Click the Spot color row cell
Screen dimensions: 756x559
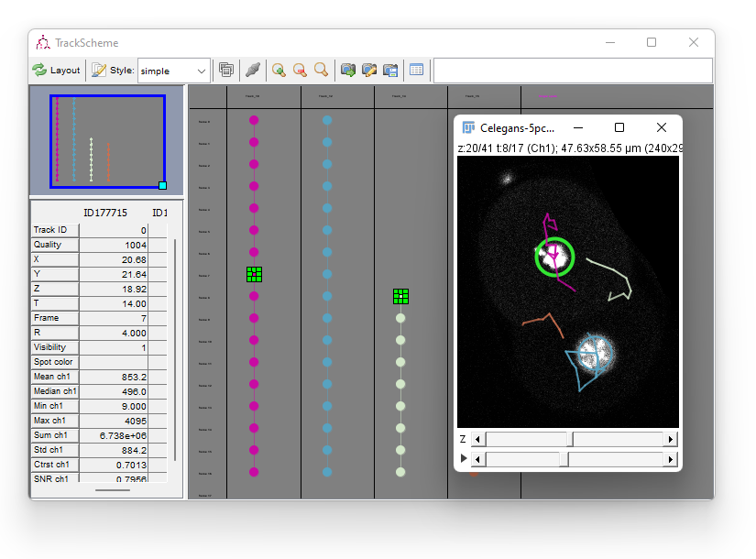pyautogui.click(x=114, y=362)
